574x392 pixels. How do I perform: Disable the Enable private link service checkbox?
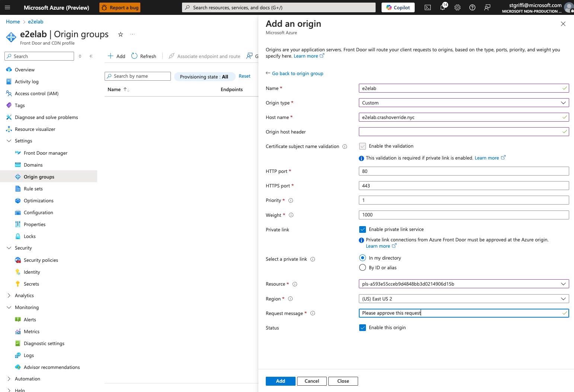pos(363,229)
